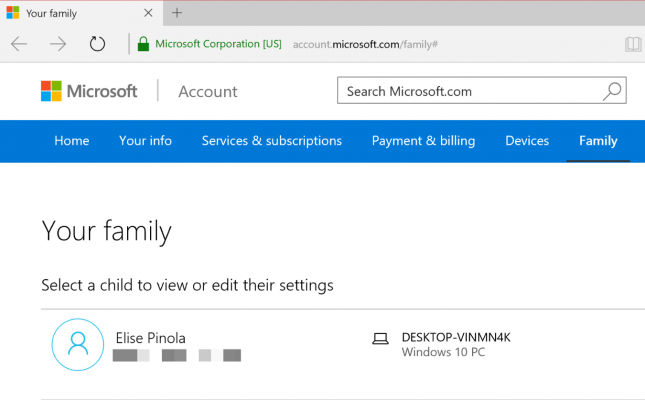Open reading view book icon
The height and width of the screenshot is (400, 645).
(633, 44)
